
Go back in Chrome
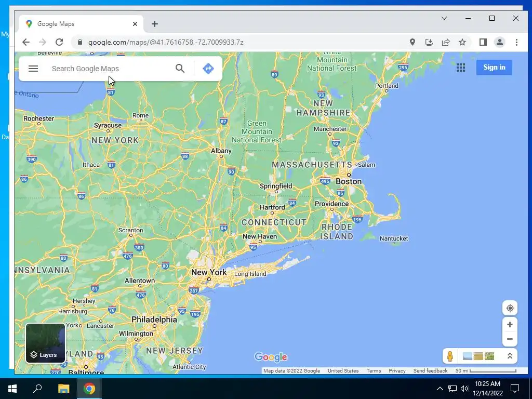pos(26,42)
